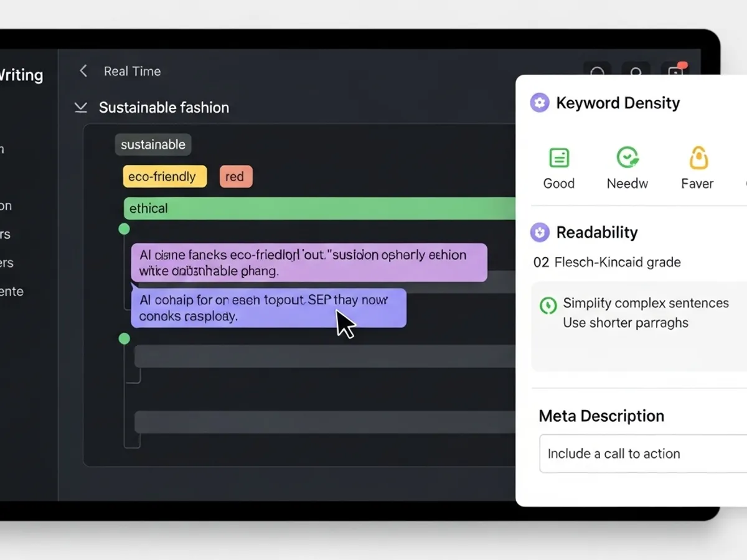Accept the purple AI rewrite suggestion bubble

pyautogui.click(x=308, y=263)
